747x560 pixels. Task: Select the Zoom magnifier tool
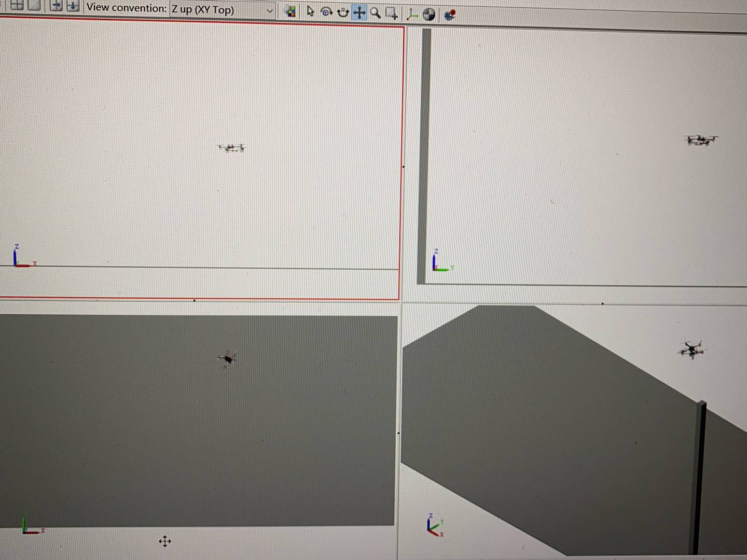[376, 12]
